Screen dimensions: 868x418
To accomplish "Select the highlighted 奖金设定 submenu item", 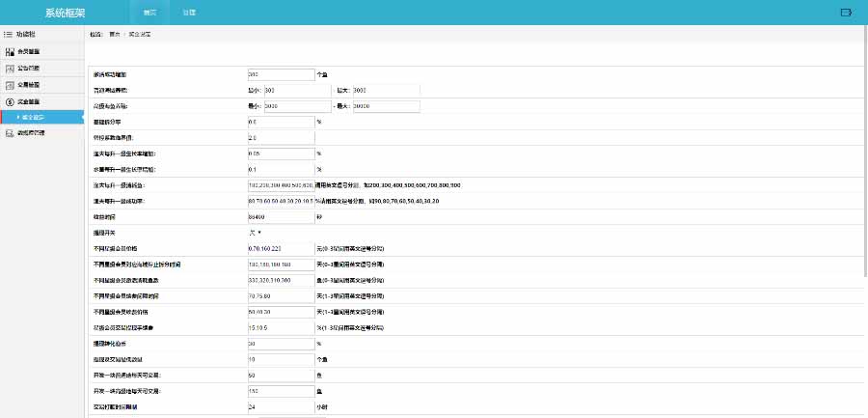I will (44, 117).
